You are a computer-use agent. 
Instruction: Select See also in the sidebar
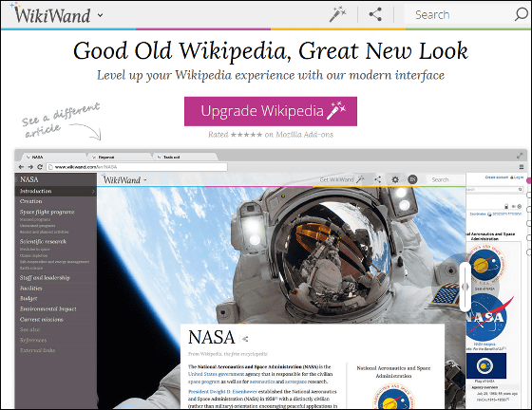(x=29, y=329)
